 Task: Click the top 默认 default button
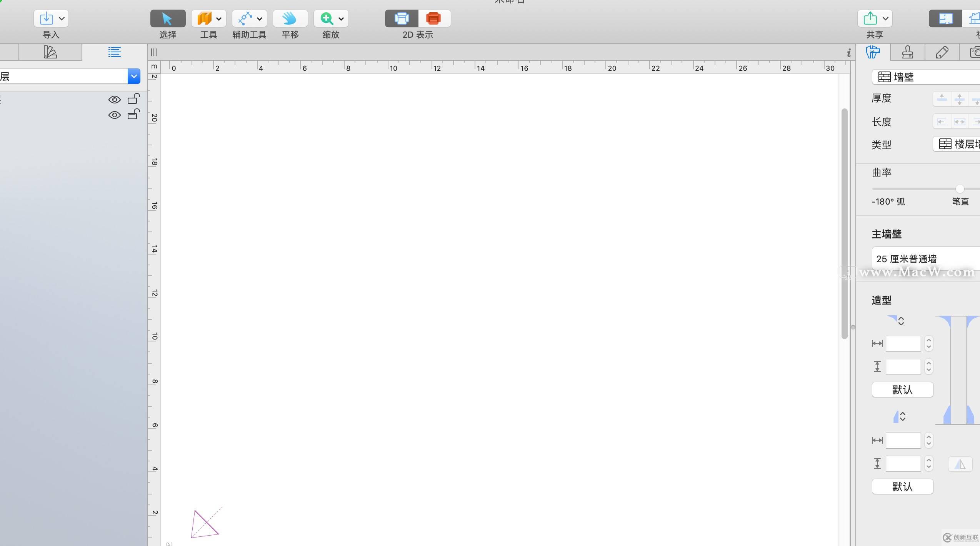[902, 390]
